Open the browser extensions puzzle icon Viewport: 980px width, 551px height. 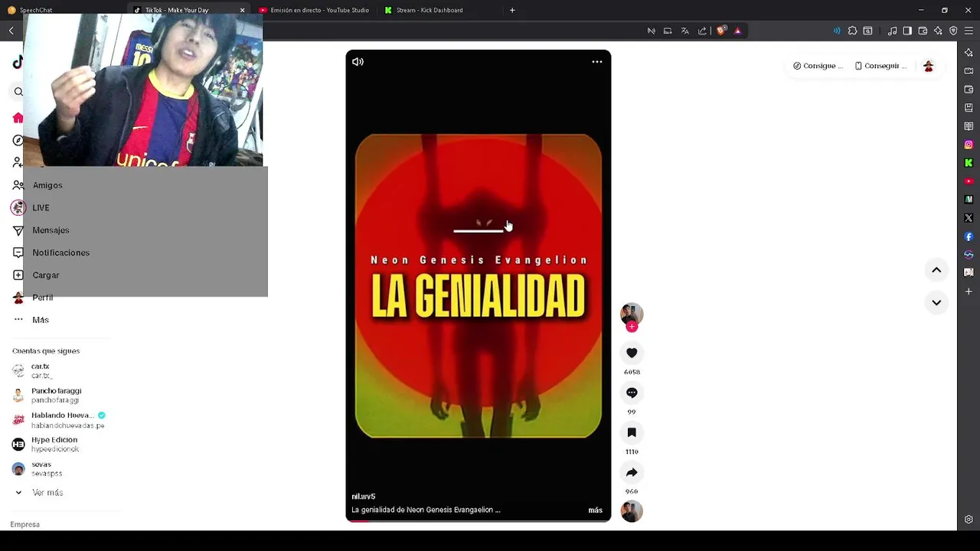(x=852, y=31)
